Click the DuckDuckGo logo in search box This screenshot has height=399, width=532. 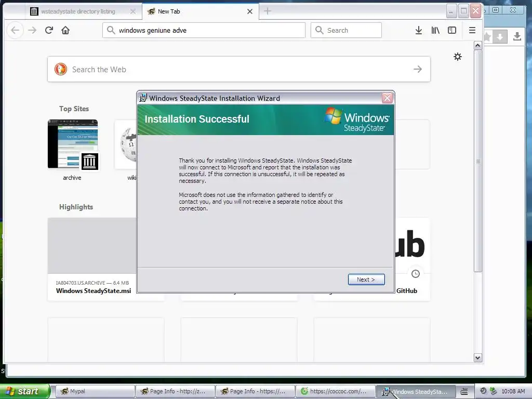61,69
